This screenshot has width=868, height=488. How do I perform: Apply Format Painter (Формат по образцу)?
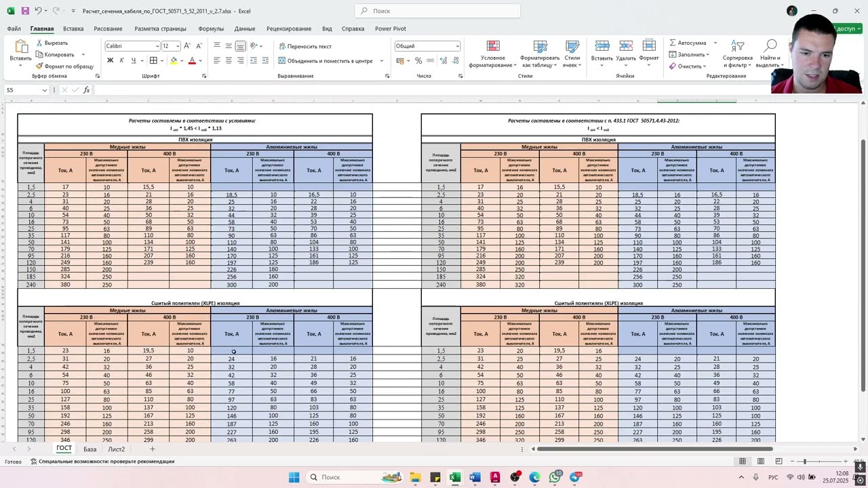click(64, 66)
